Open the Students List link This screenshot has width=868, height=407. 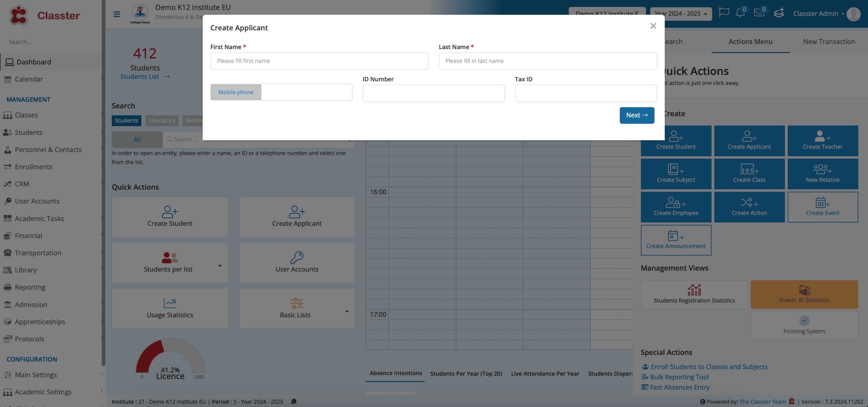[x=145, y=76]
